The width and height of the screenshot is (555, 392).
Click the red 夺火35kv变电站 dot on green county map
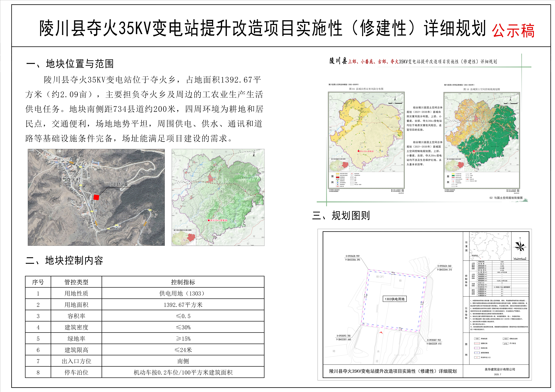[x=209, y=220]
